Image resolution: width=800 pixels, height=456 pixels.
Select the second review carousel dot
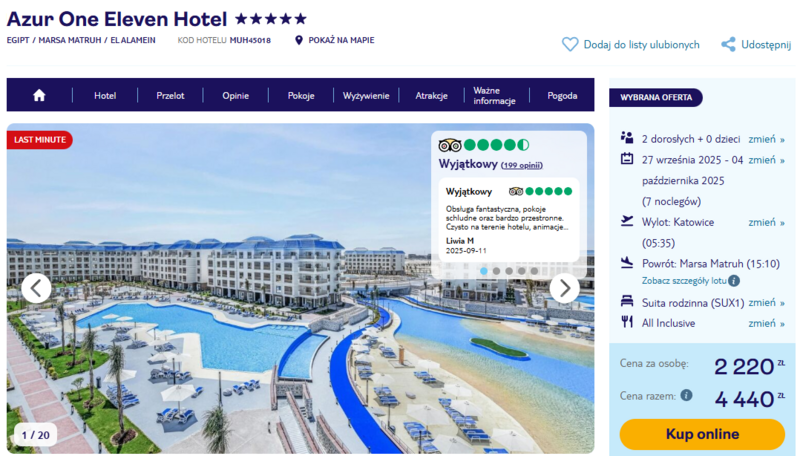pyautogui.click(x=496, y=271)
